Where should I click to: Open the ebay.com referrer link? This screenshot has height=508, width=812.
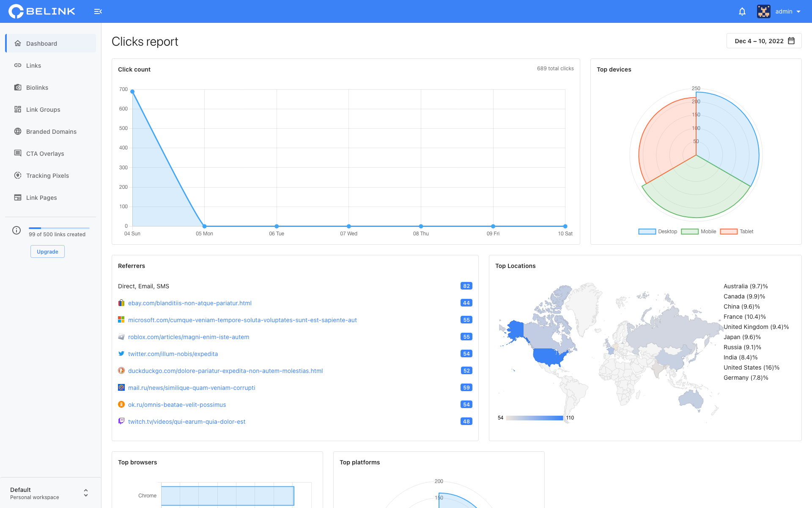coord(189,303)
